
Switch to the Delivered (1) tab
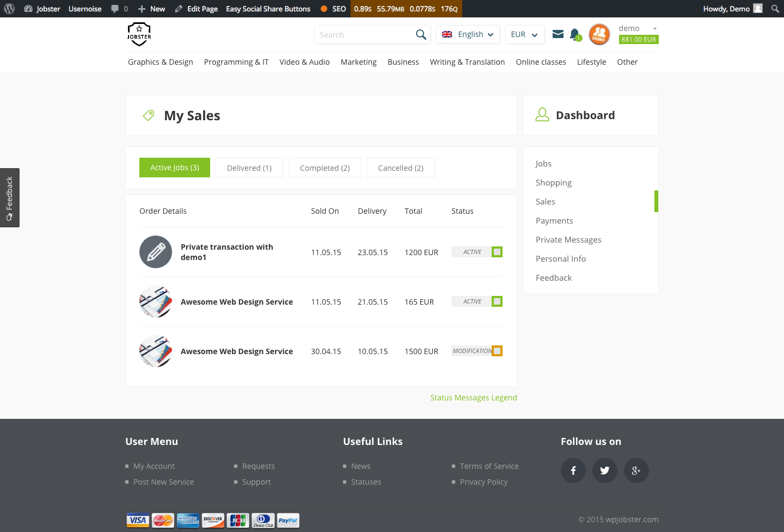pos(249,168)
